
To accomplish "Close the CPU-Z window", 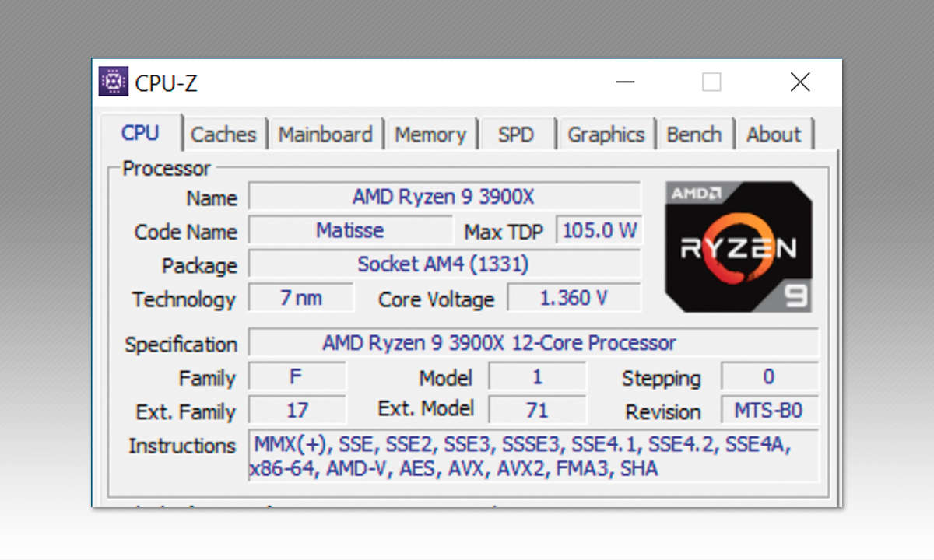I will pos(800,82).
